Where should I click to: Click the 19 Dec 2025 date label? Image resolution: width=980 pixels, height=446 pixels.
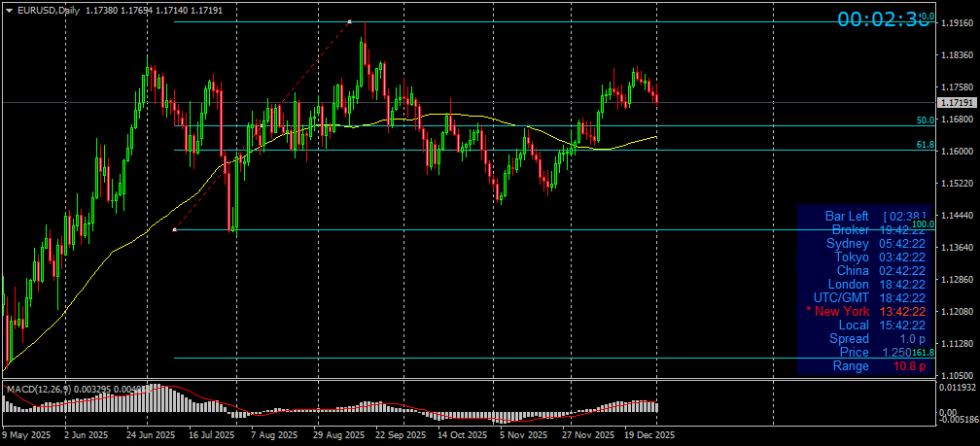pyautogui.click(x=649, y=434)
